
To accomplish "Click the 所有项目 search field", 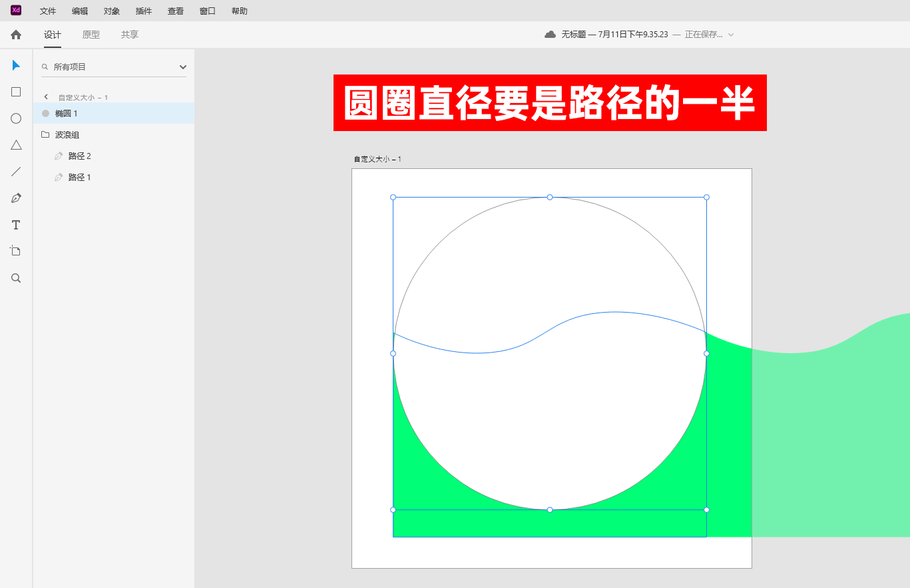I will click(114, 67).
